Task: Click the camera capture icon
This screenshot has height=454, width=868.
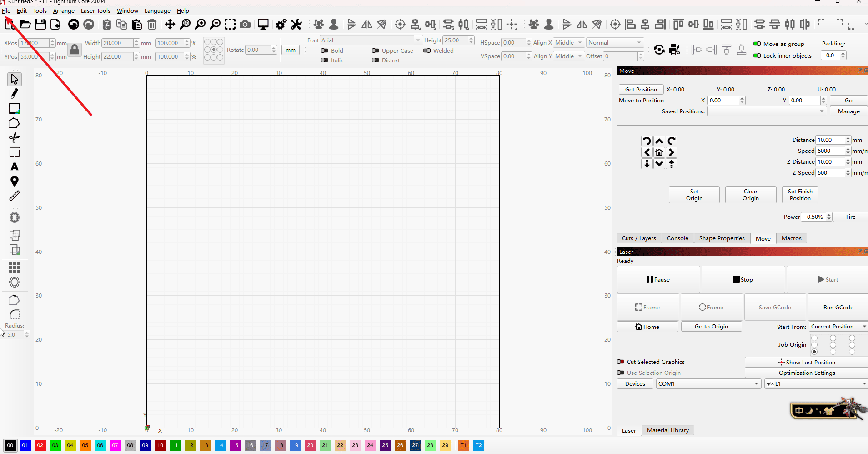Action: pos(245,24)
